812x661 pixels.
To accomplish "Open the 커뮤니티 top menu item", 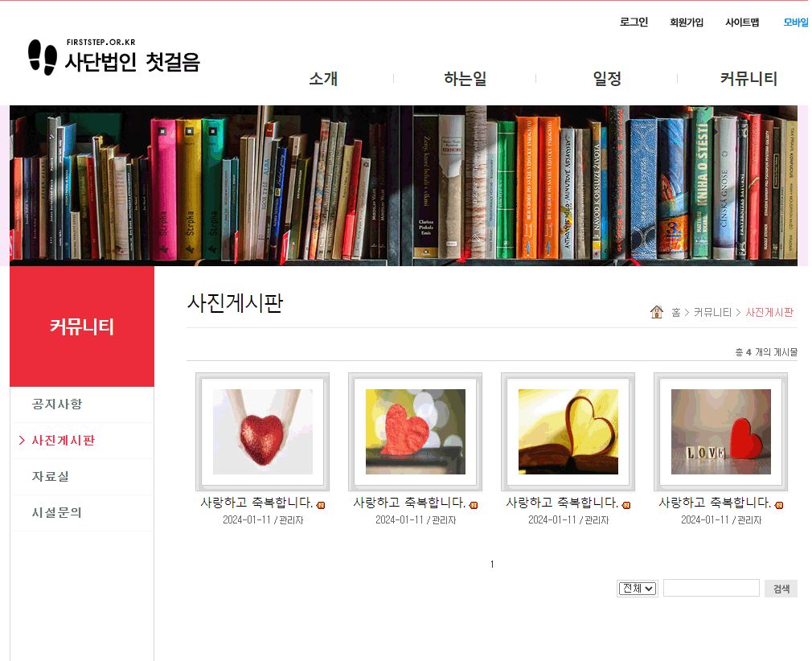I will tap(748, 79).
